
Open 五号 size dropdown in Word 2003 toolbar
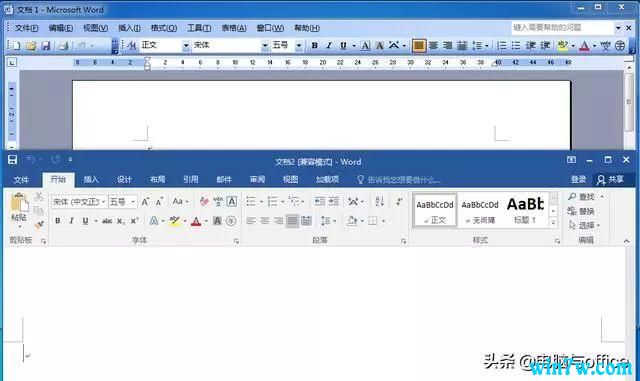pyautogui.click(x=299, y=46)
